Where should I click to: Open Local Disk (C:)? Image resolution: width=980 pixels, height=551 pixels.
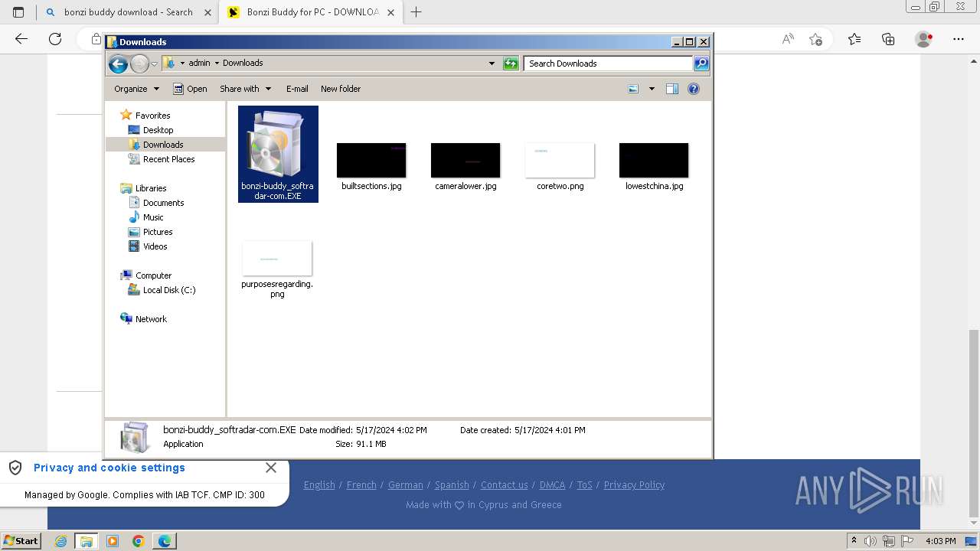[169, 290]
